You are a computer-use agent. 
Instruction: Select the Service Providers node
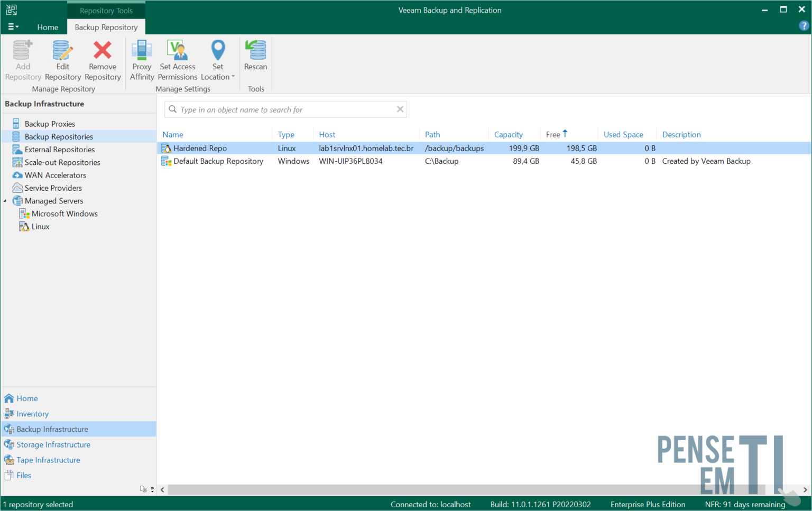51,188
